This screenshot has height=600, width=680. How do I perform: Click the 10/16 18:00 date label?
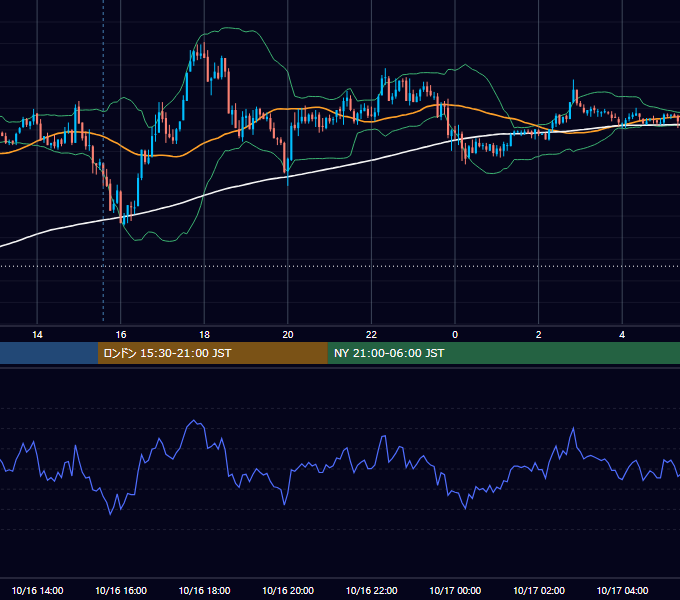(x=204, y=590)
